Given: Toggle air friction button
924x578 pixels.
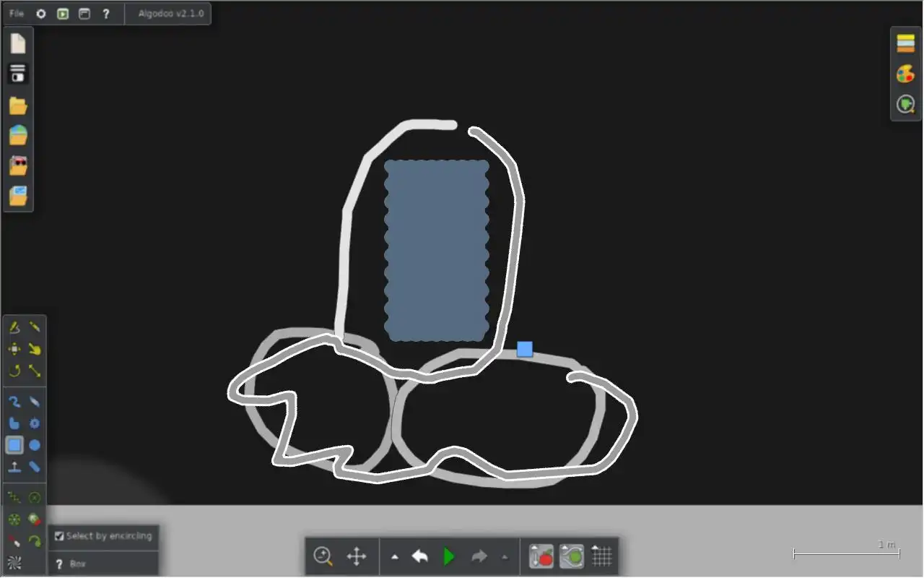Looking at the screenshot, I should pos(571,556).
